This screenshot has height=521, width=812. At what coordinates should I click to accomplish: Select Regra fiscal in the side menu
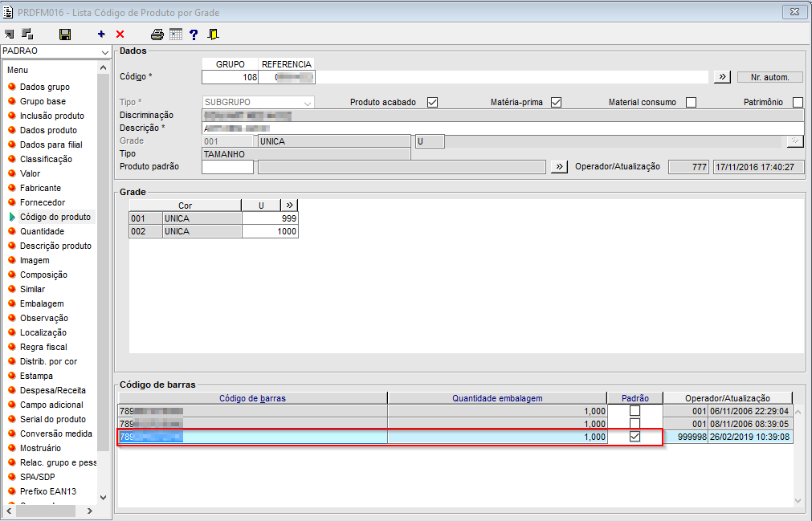(x=43, y=347)
